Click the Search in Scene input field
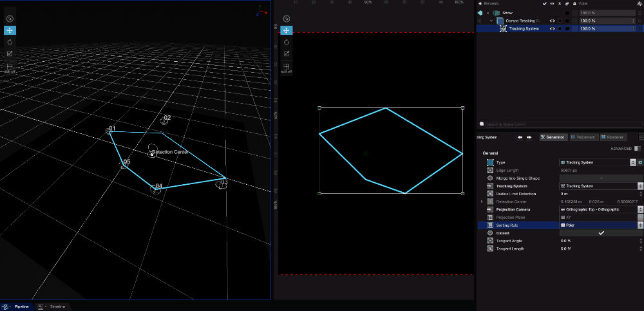 coord(563,124)
